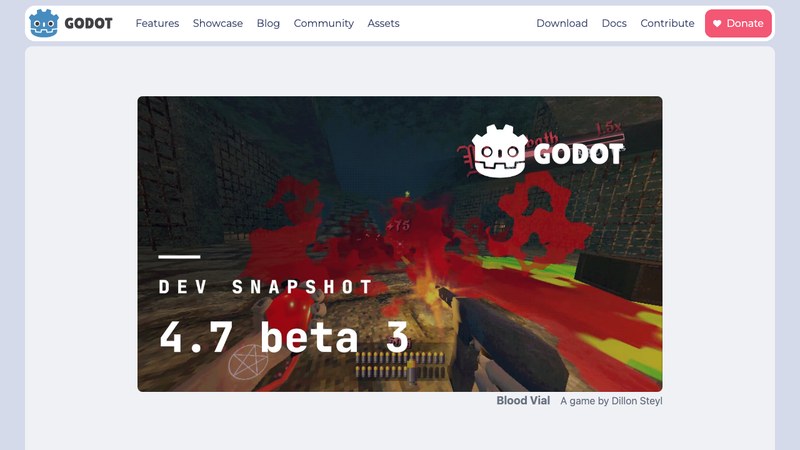Click the Donate button

(738, 23)
